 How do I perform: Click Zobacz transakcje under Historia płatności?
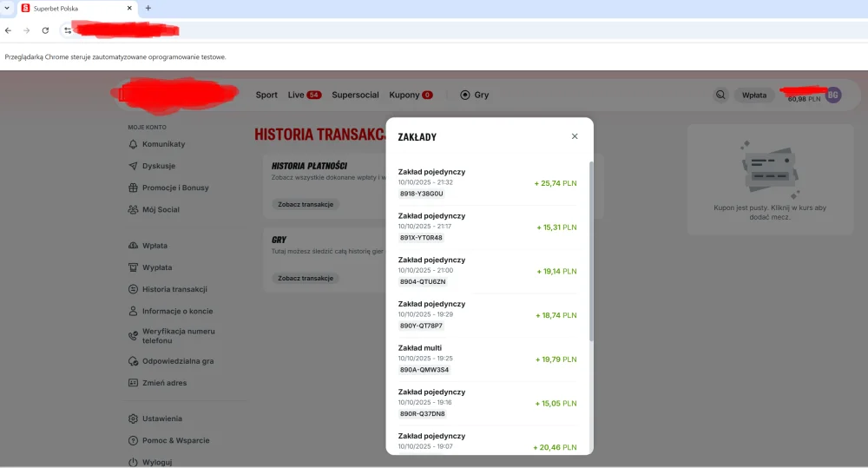click(x=306, y=204)
